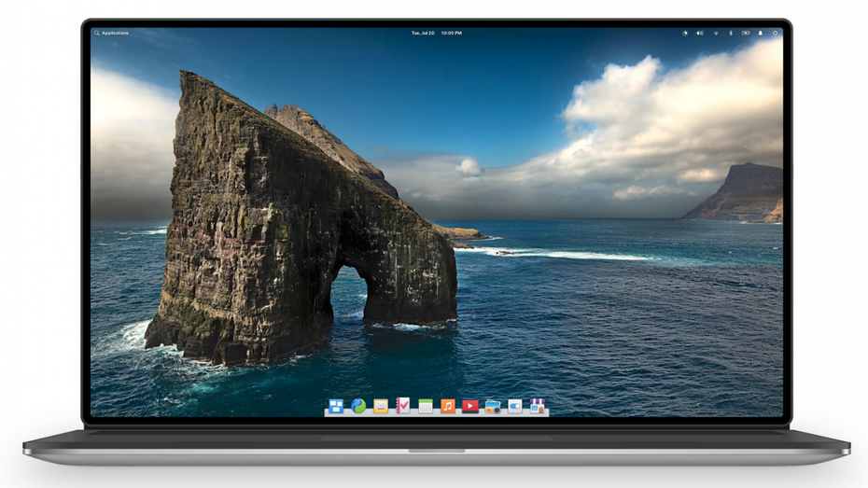Image resolution: width=868 pixels, height=488 pixels.
Task: Show the battery power indicator menu
Action: [745, 33]
